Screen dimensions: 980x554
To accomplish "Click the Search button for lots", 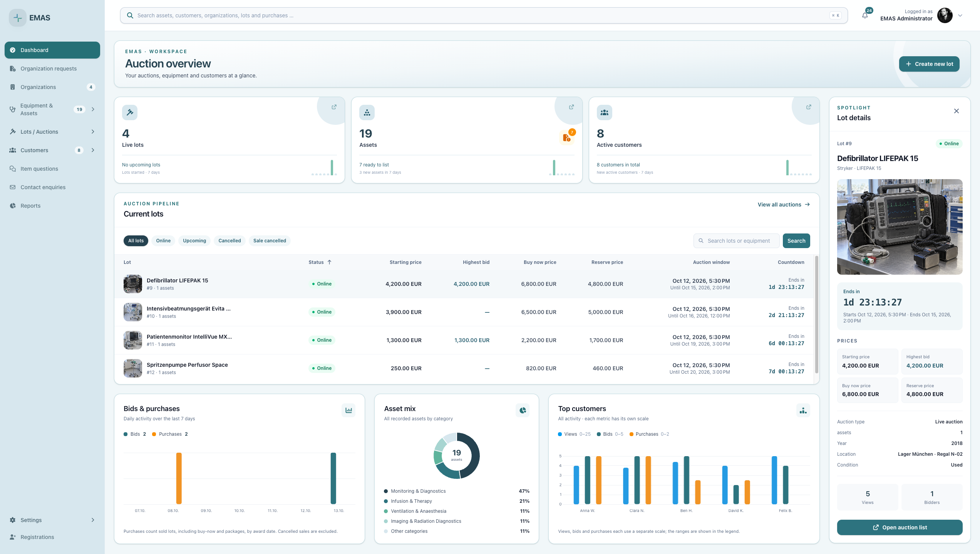I will (x=796, y=241).
